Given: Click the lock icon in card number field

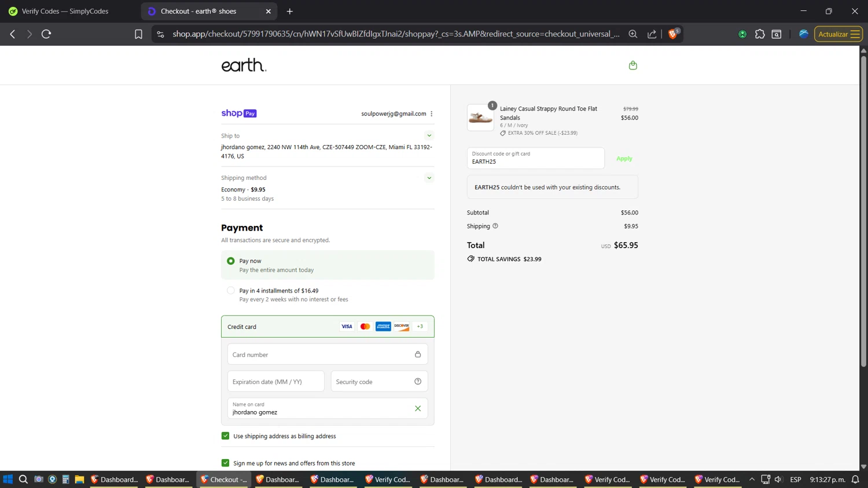Looking at the screenshot, I should pyautogui.click(x=418, y=354).
